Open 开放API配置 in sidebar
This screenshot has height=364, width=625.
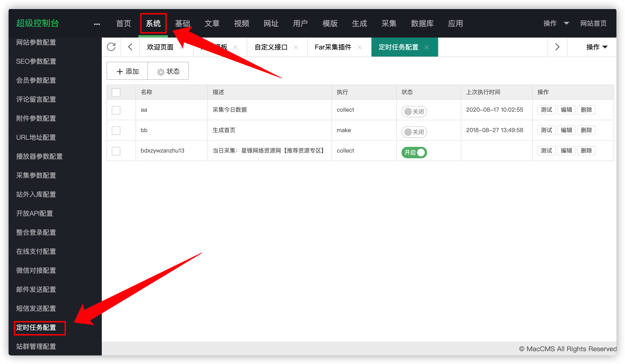coord(34,214)
